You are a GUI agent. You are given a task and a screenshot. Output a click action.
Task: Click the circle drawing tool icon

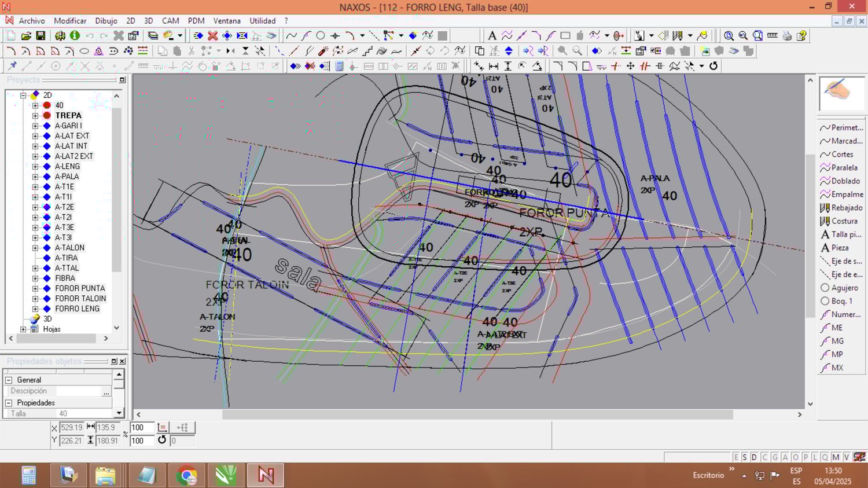point(320,36)
